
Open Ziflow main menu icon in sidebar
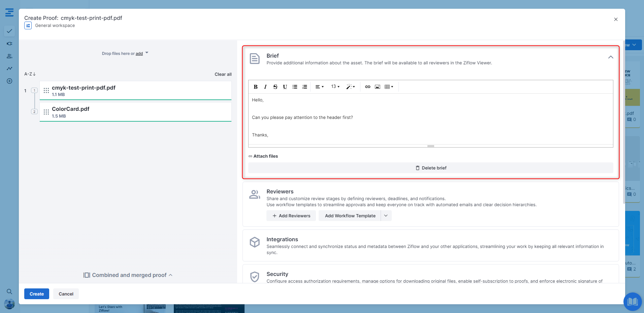click(x=9, y=12)
